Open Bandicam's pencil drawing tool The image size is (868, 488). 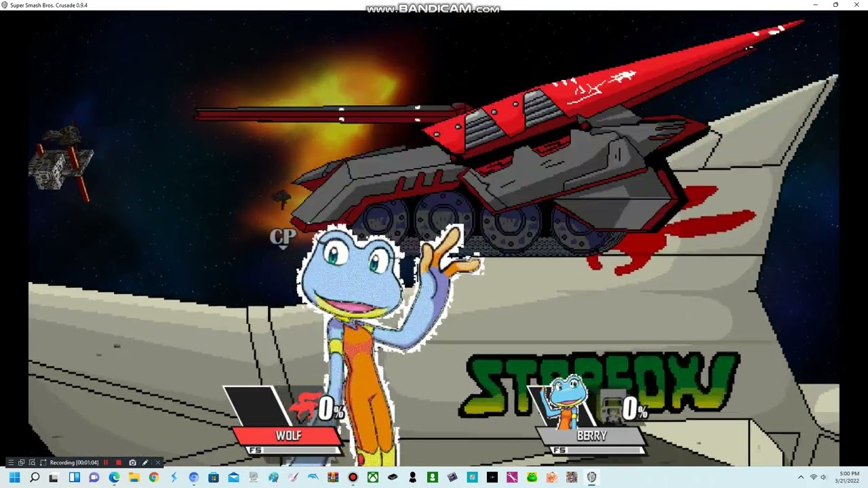145,462
